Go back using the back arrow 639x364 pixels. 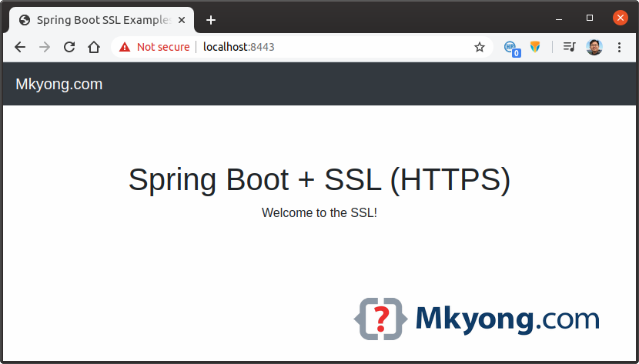click(x=20, y=47)
